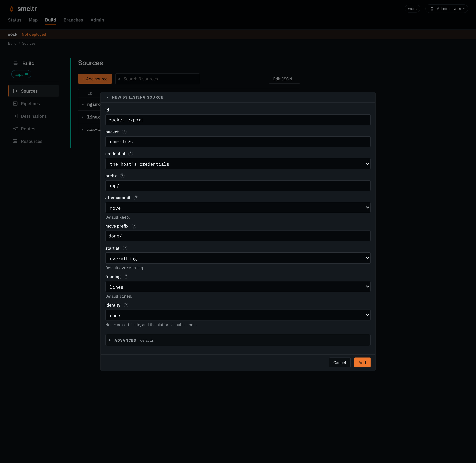Image resolution: width=476 pixels, height=463 pixels.
Task: Click the apps branch badge
Action: pos(21,74)
